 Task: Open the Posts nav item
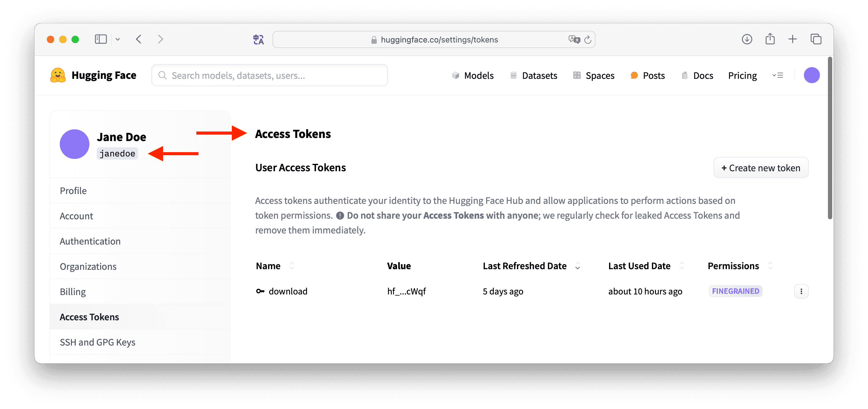(648, 75)
